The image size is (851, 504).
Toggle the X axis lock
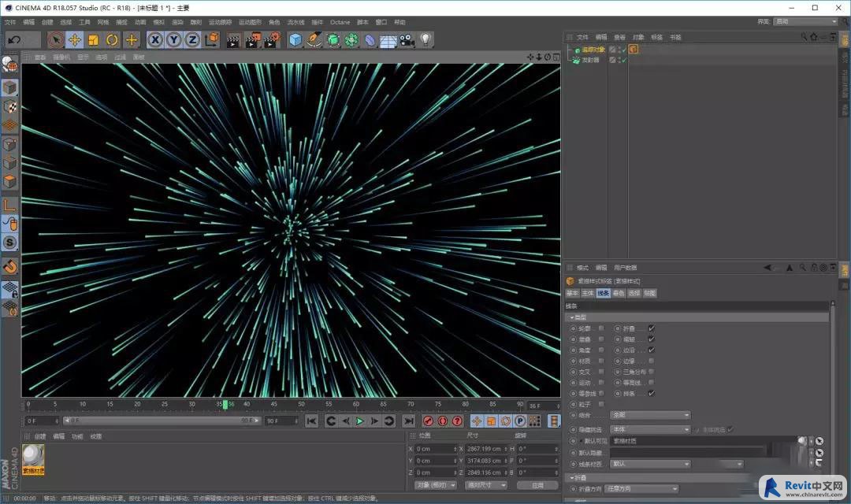pyautogui.click(x=155, y=39)
